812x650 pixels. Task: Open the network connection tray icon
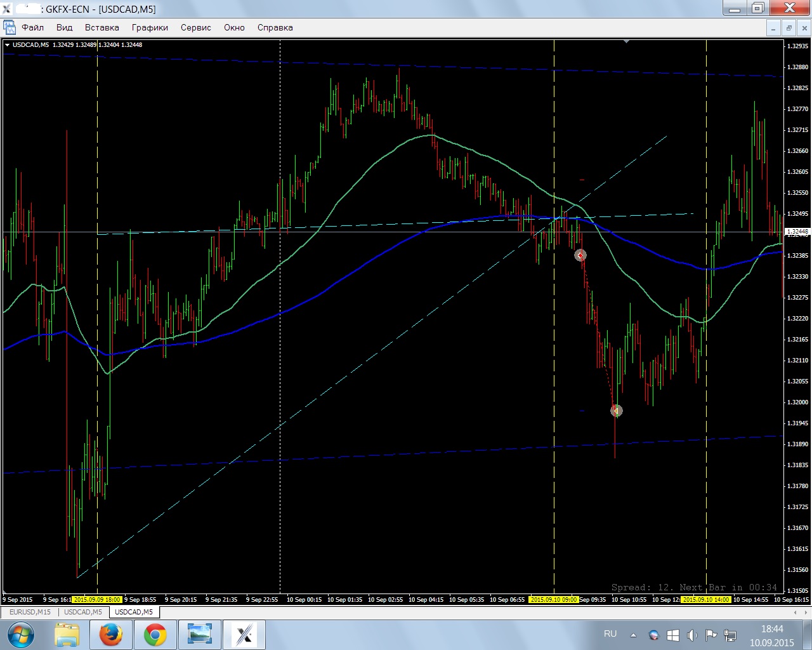tap(730, 635)
